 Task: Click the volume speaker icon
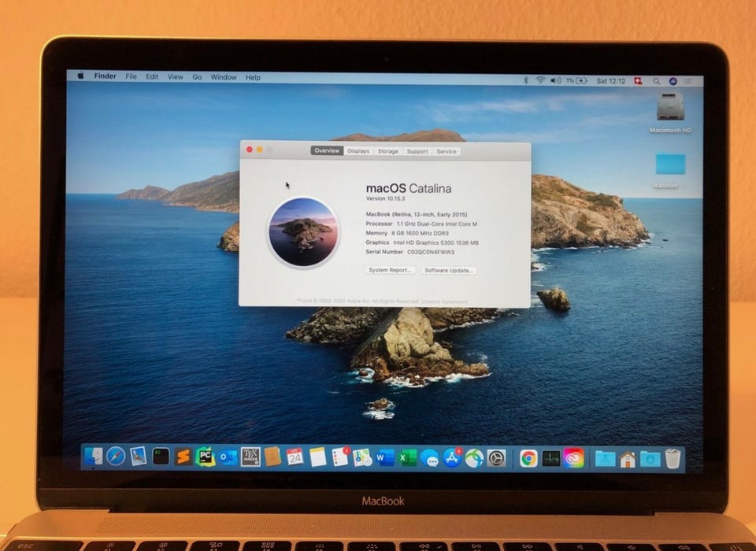tap(555, 80)
